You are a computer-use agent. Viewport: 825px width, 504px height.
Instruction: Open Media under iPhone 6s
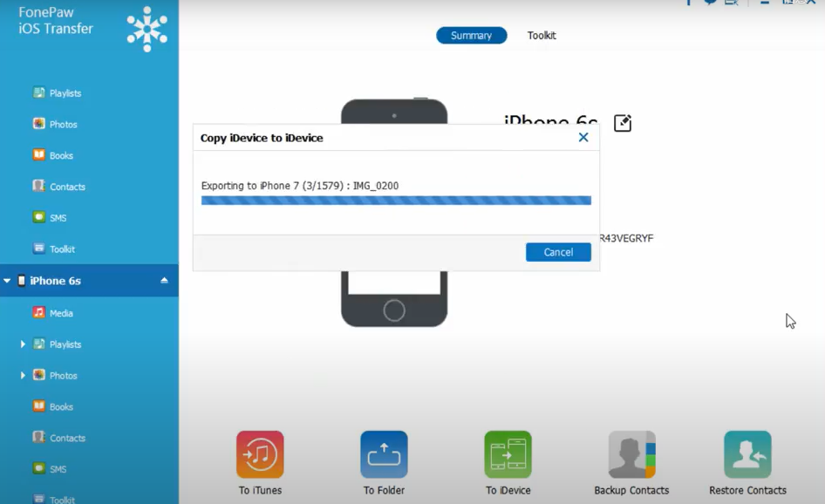point(53,313)
